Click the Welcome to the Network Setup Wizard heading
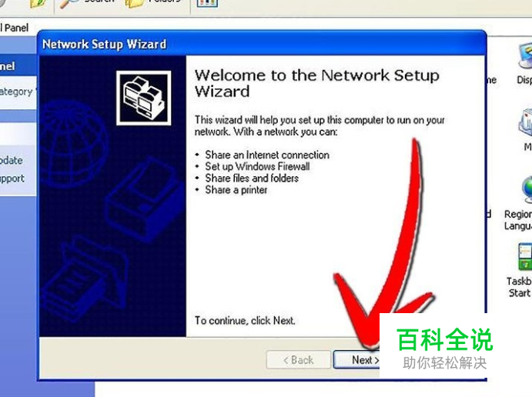532x397 pixels. click(317, 83)
